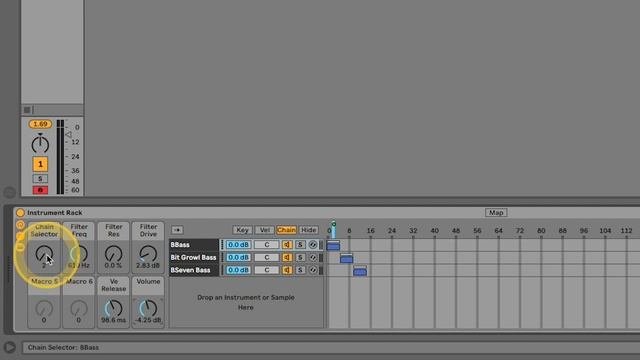Screen dimensions: 640x360
Task: Reset the track peak level indicator showing 1.69
Action: pos(40,124)
